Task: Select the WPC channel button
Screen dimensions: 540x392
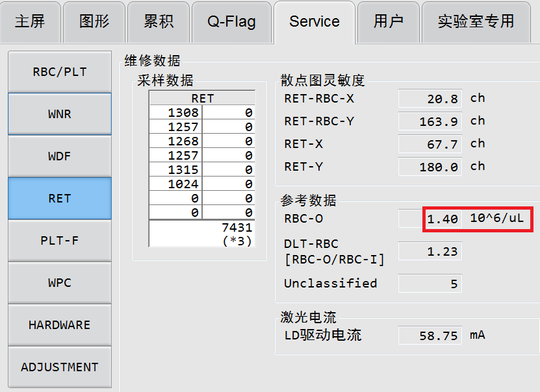Action: tap(59, 283)
